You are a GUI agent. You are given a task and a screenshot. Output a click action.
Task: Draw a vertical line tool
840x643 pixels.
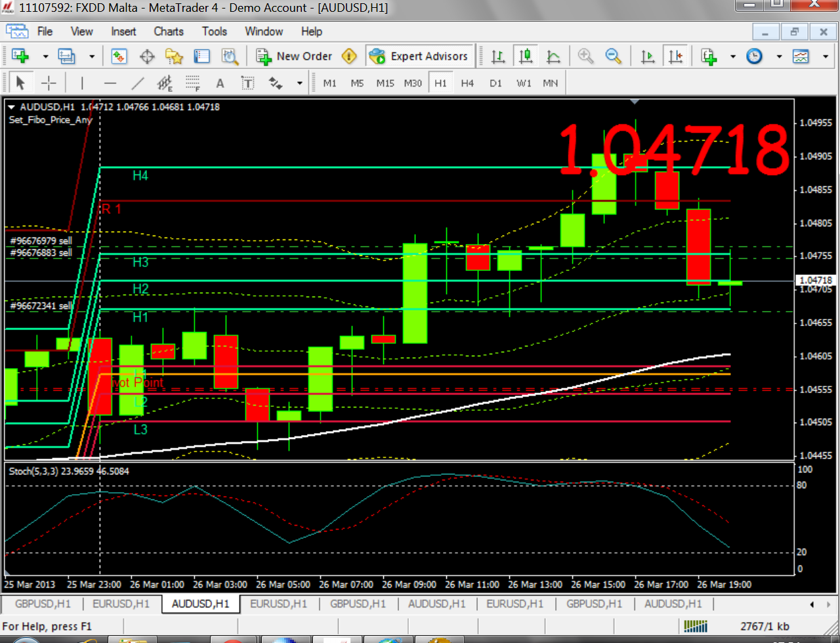coord(82,83)
